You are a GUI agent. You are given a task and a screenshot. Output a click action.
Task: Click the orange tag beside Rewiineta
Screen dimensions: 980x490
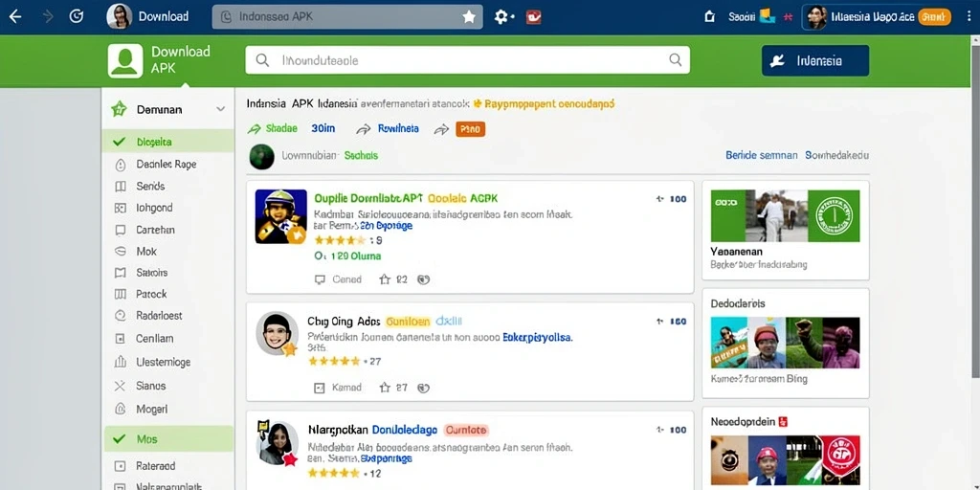pyautogui.click(x=470, y=129)
